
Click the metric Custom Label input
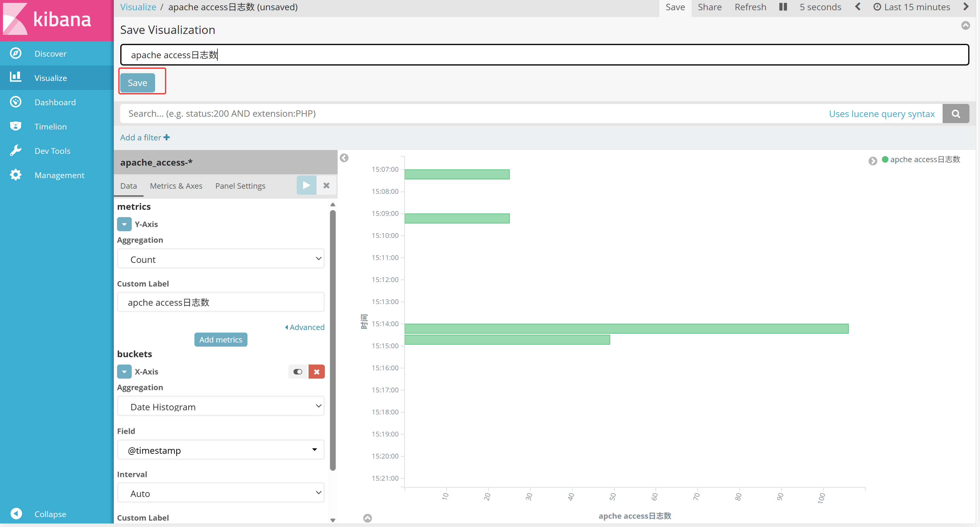click(x=221, y=302)
